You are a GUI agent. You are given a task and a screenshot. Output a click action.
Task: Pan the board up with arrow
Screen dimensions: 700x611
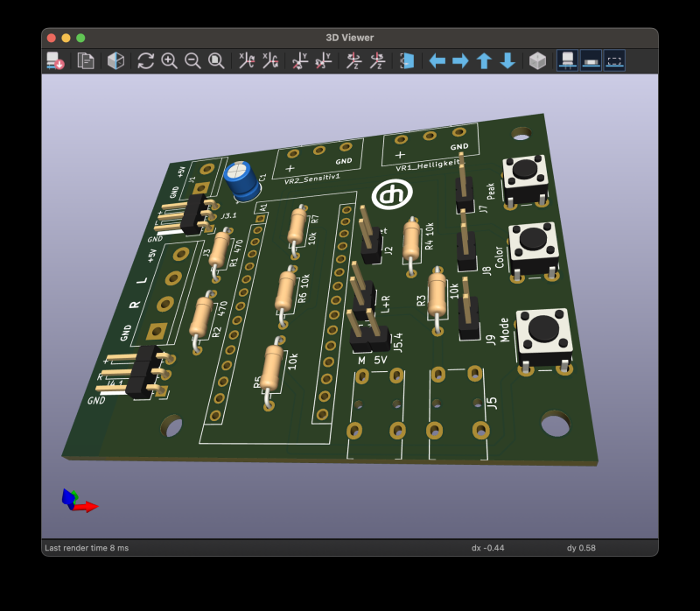click(x=484, y=60)
